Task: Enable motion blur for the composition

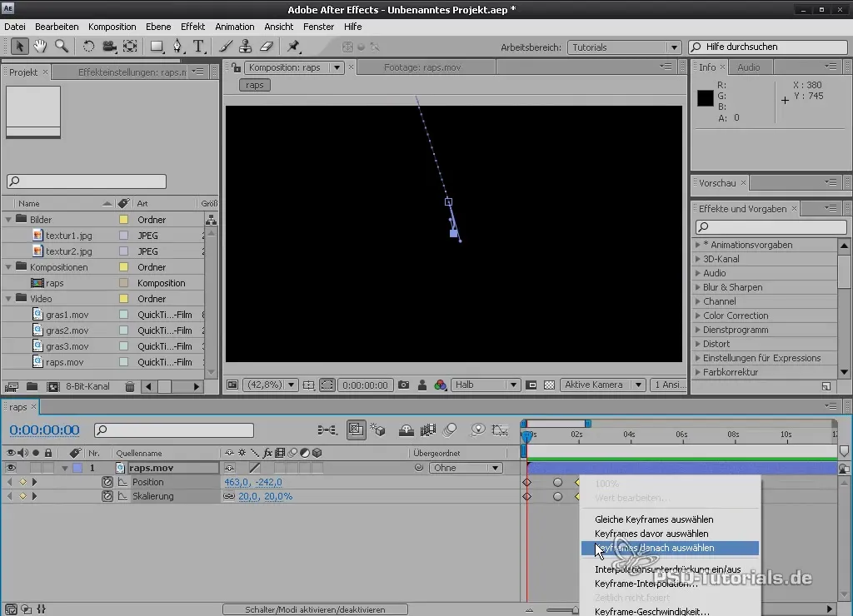Action: coord(449,430)
